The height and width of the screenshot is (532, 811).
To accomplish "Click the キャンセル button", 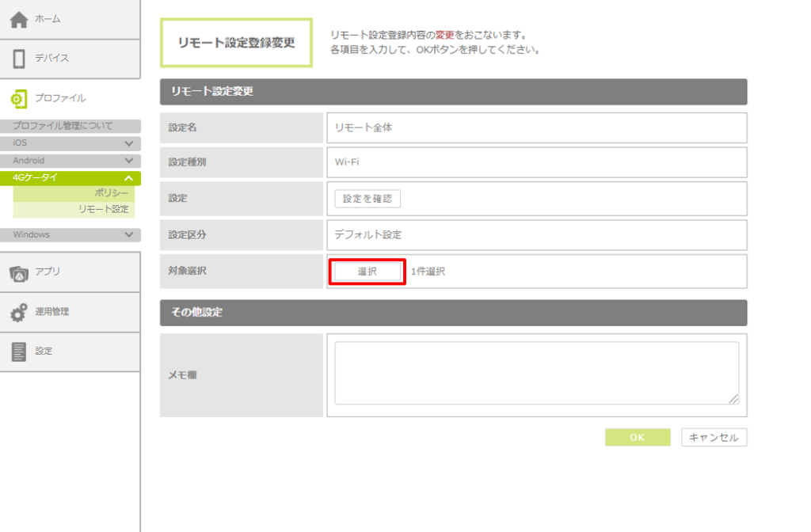I will 714,438.
